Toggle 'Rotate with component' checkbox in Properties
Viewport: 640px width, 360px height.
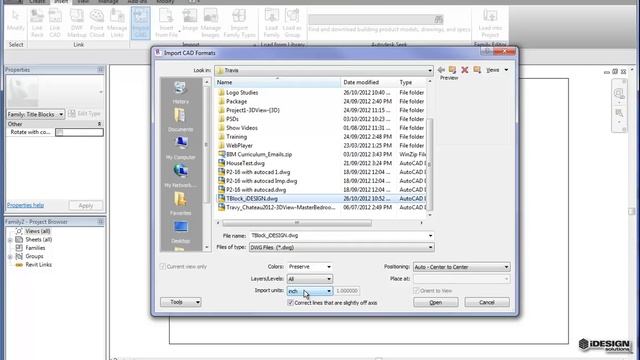[60, 132]
